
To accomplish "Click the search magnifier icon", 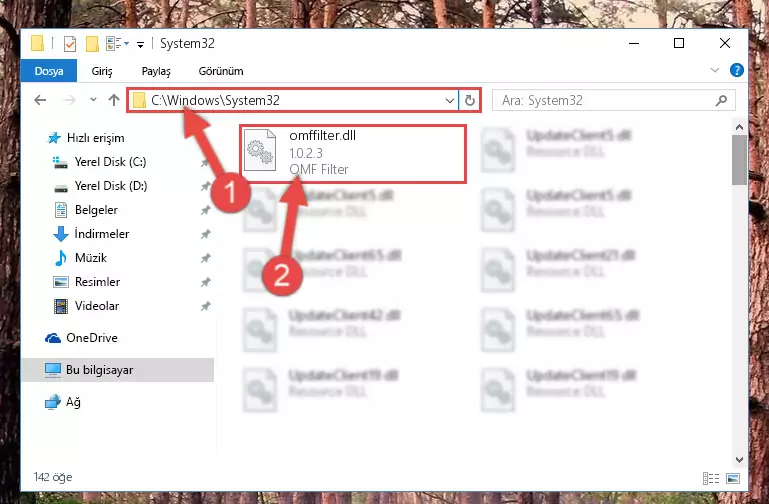I will [721, 101].
